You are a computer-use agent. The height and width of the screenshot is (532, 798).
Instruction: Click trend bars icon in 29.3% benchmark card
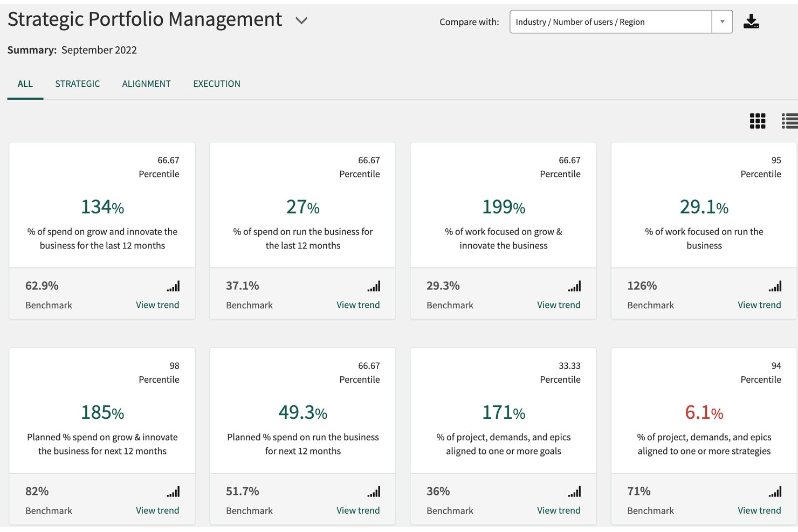tap(574, 286)
